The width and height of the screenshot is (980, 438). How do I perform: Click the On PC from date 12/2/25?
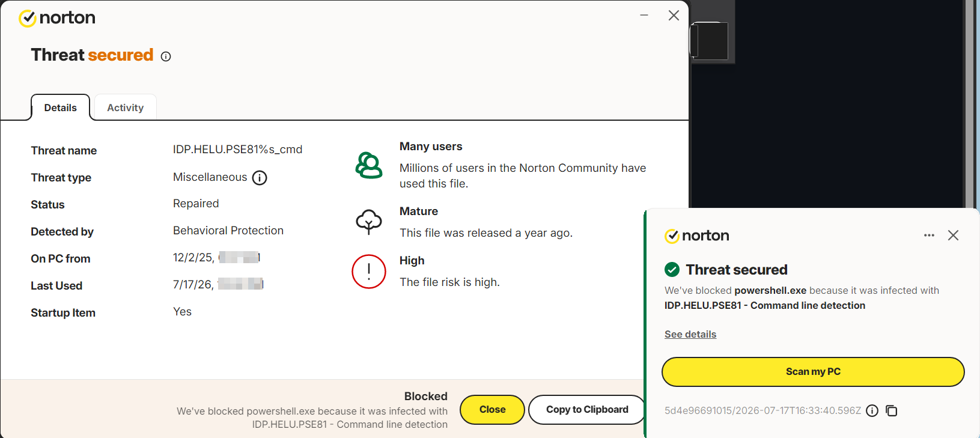[x=193, y=258]
